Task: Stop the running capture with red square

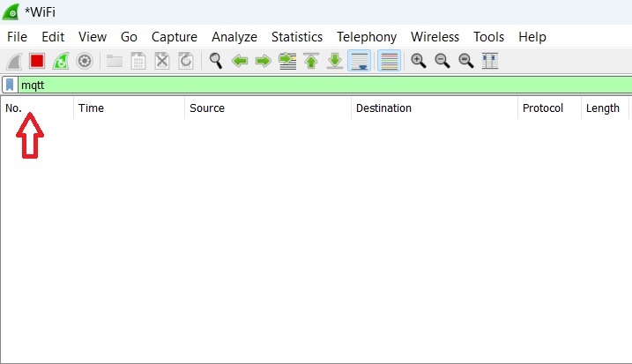Action: (37, 62)
